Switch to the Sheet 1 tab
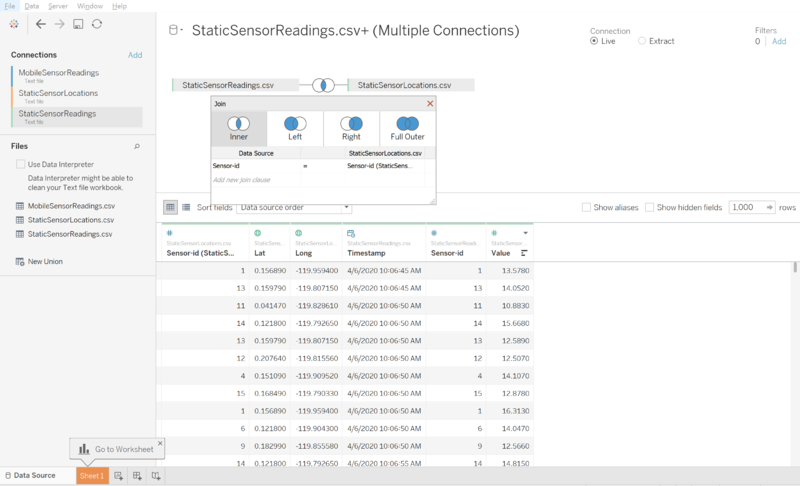 pyautogui.click(x=92, y=476)
